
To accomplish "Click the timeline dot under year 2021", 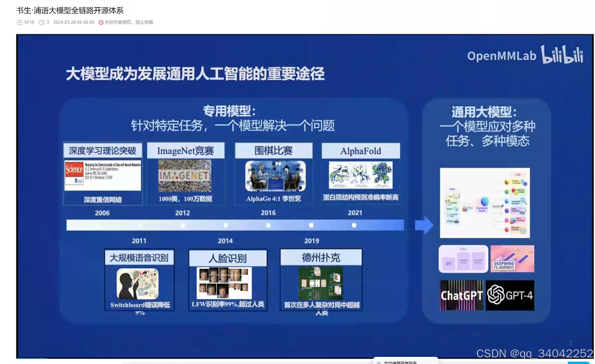I will coord(354,225).
